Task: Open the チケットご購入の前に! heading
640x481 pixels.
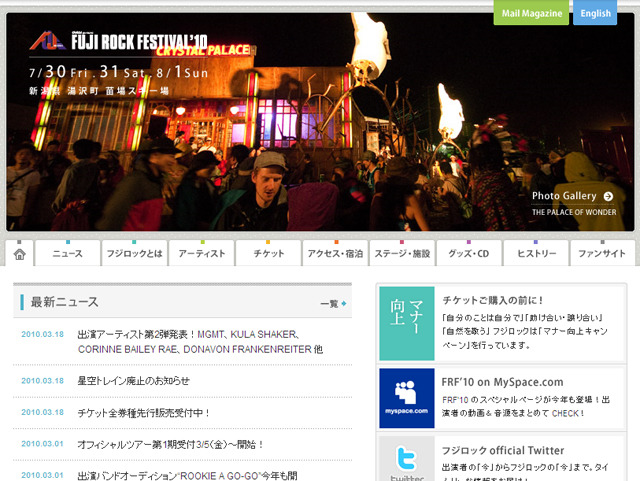Action: click(x=493, y=300)
